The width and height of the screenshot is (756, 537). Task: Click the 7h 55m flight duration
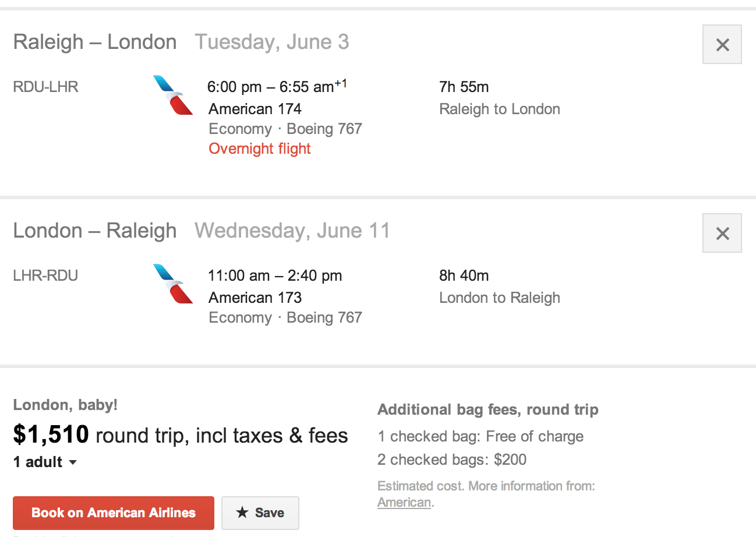pyautogui.click(x=464, y=87)
